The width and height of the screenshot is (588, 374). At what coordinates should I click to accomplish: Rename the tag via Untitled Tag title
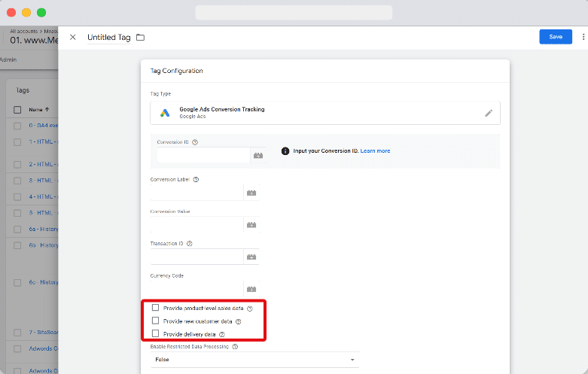pyautogui.click(x=108, y=38)
